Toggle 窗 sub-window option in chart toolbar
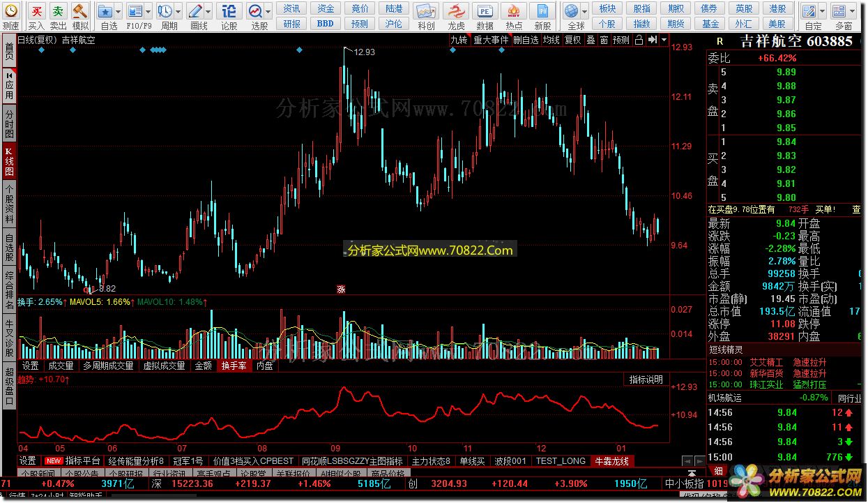The image size is (868, 503). click(x=604, y=40)
